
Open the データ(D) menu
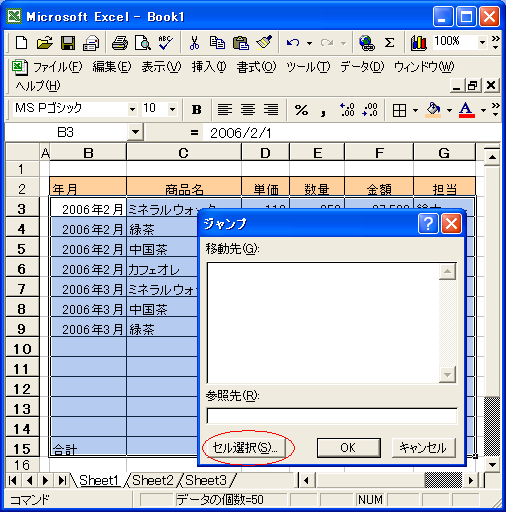pyautogui.click(x=362, y=67)
